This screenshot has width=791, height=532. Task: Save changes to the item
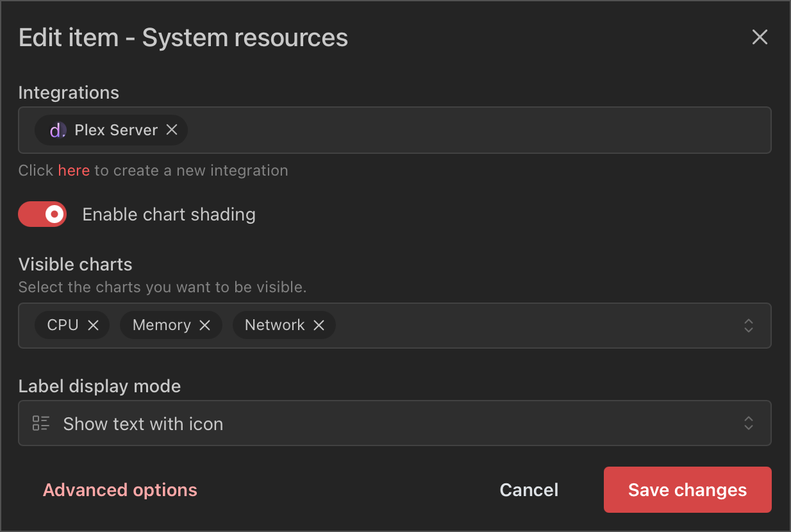(687, 490)
